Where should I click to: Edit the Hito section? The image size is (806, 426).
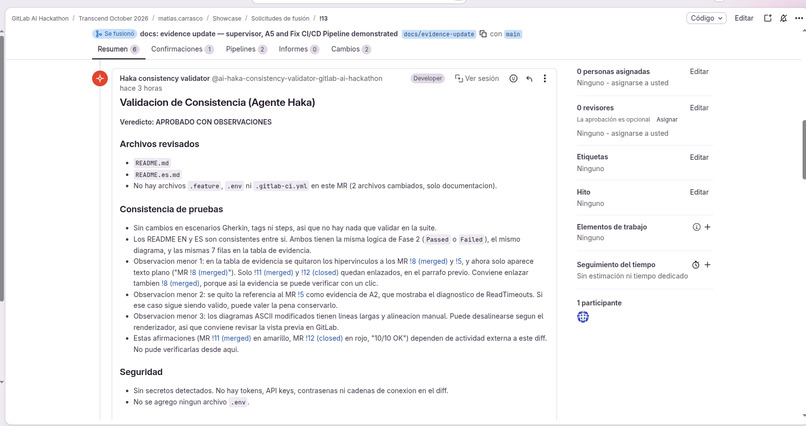pyautogui.click(x=699, y=192)
